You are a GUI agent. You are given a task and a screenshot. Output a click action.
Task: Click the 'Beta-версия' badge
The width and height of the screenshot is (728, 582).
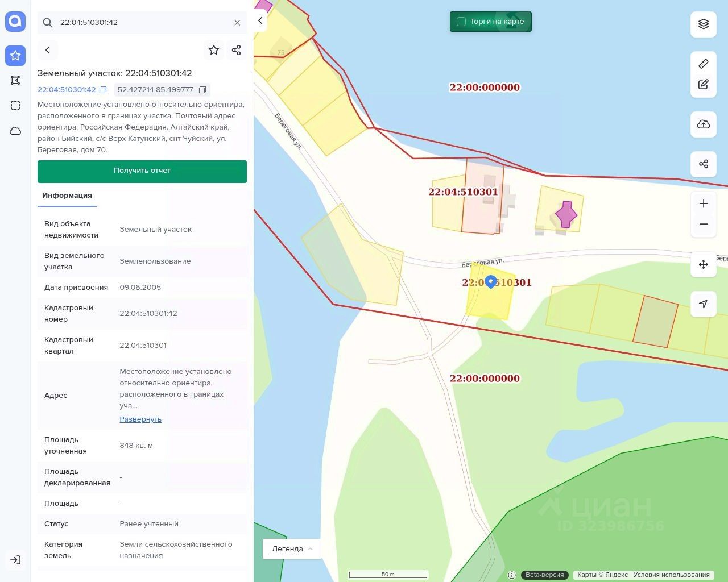pyautogui.click(x=544, y=575)
